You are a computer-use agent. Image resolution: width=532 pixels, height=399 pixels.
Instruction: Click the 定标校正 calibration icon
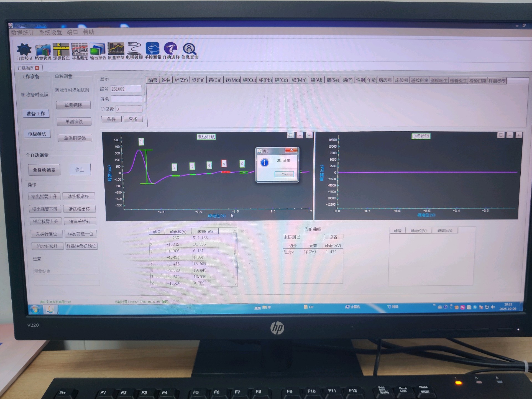[61, 49]
